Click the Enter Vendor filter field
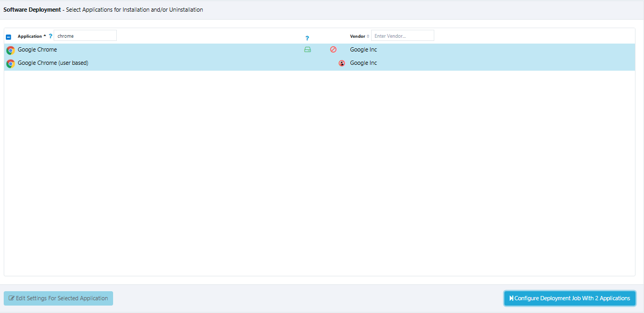Image resolution: width=644 pixels, height=313 pixels. tap(402, 36)
